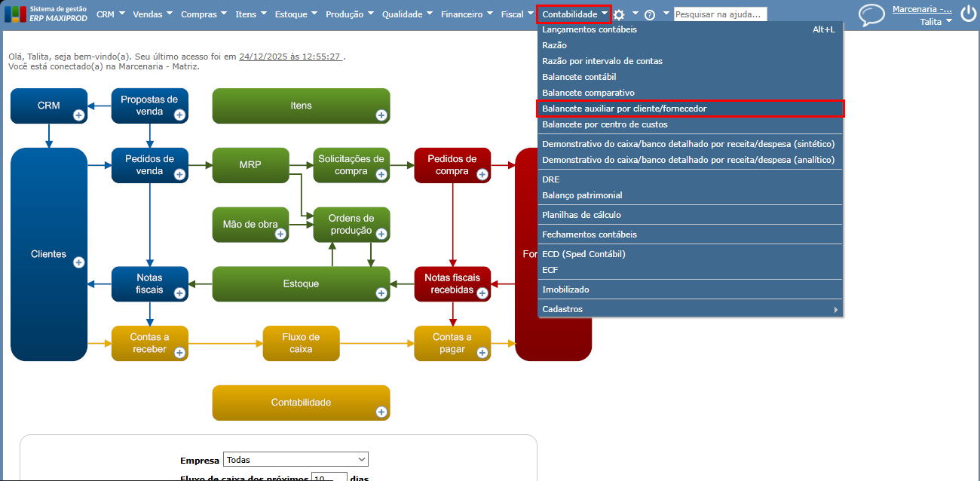Click plus icon on Contas a pagar

pyautogui.click(x=482, y=352)
